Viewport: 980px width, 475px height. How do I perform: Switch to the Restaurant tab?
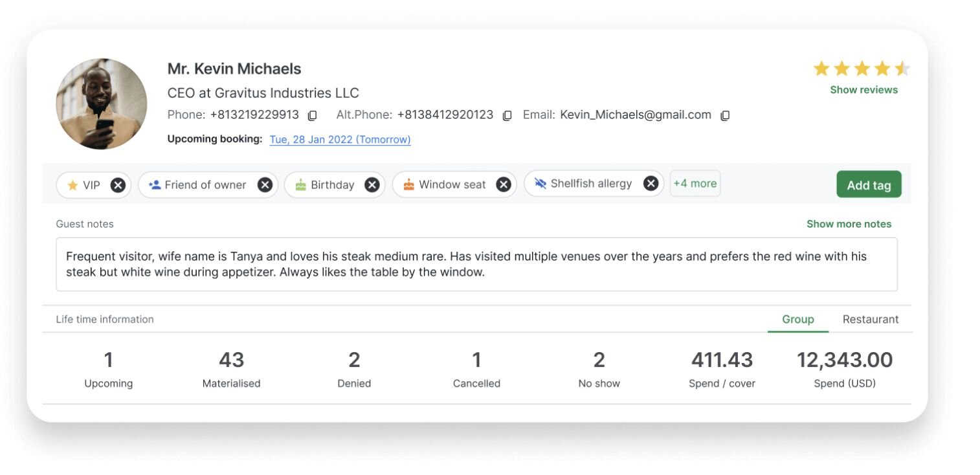(870, 320)
